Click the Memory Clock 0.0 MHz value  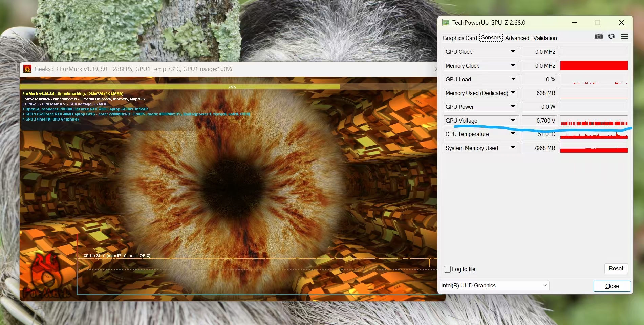click(539, 66)
